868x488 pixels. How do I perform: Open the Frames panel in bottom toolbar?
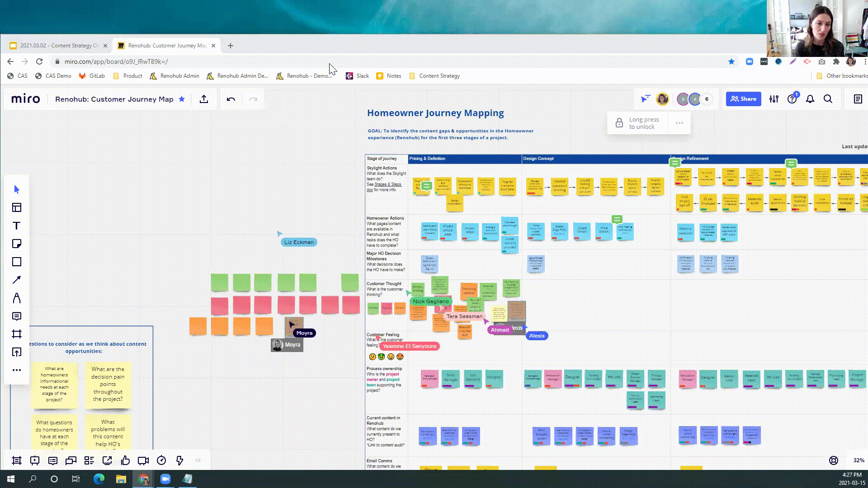(x=17, y=460)
